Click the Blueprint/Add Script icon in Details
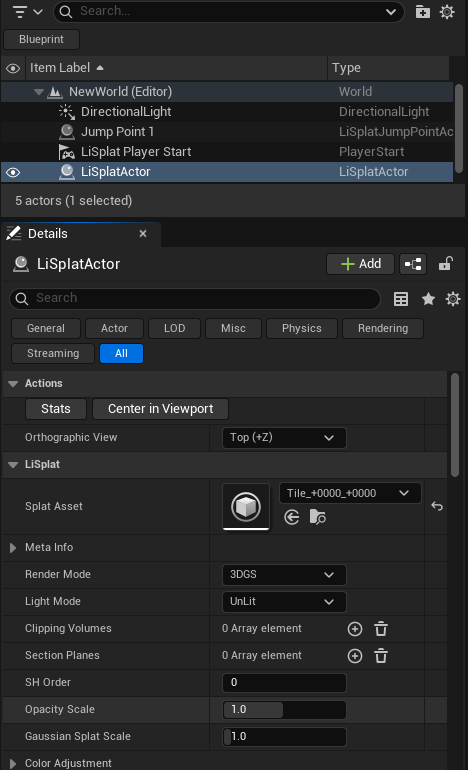The width and height of the screenshot is (468, 770). coord(413,264)
